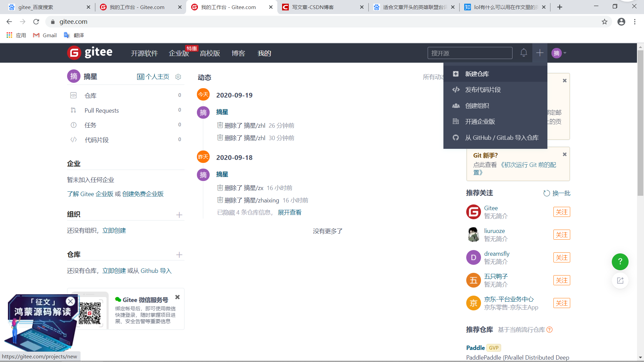Click the help question mark button
This screenshot has height=362, width=644.
[x=620, y=262]
